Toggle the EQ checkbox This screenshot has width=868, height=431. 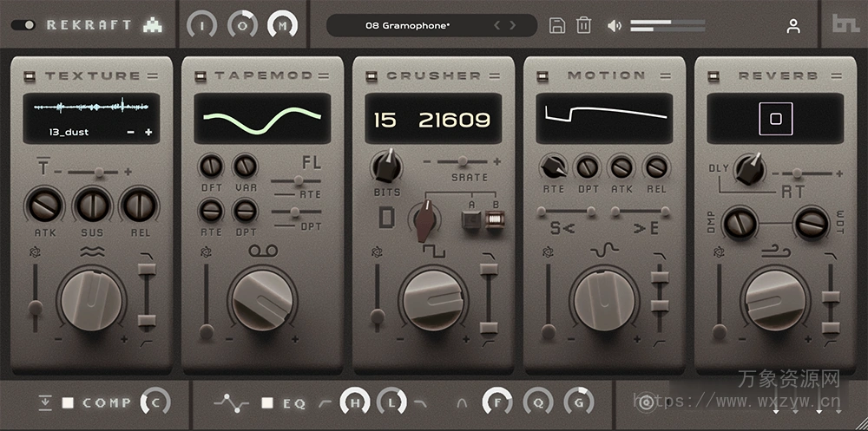coord(267,403)
